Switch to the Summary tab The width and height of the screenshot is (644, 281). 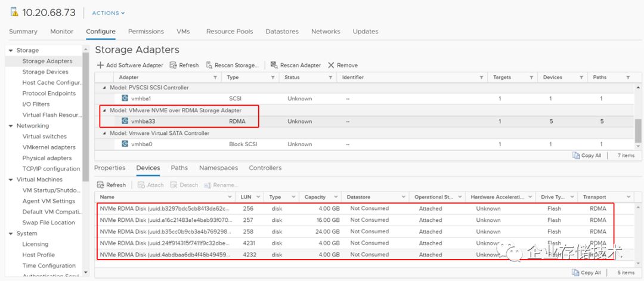point(23,32)
